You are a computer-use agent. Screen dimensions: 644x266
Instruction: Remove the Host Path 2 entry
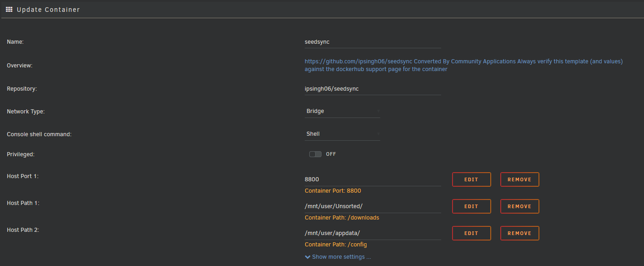click(519, 233)
